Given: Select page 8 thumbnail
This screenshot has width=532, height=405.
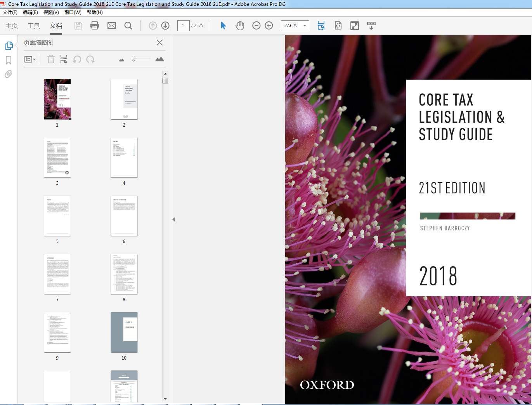Looking at the screenshot, I should (124, 274).
